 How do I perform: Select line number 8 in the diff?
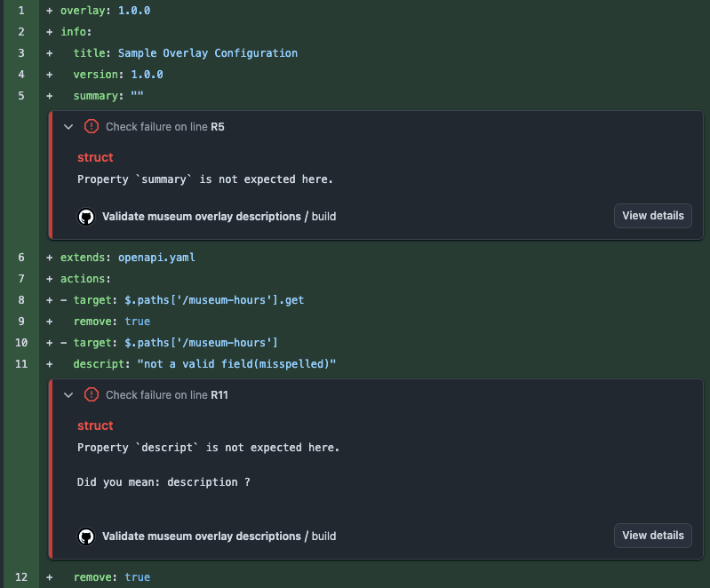click(21, 300)
